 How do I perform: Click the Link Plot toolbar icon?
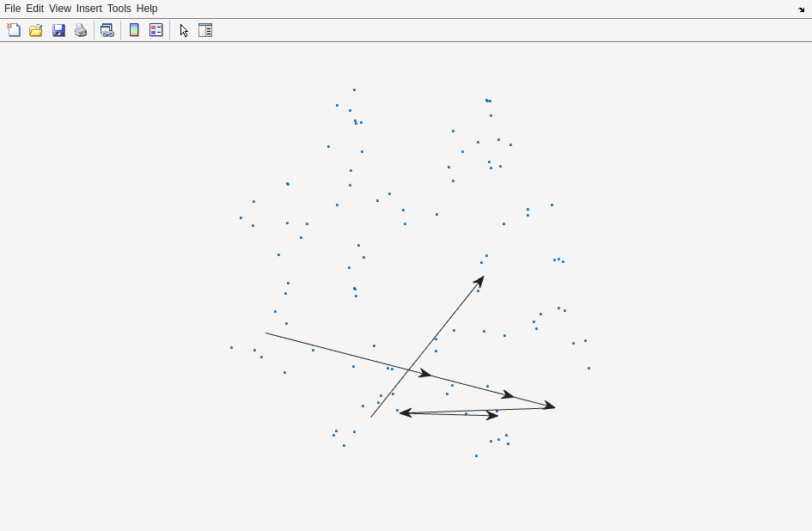(107, 30)
